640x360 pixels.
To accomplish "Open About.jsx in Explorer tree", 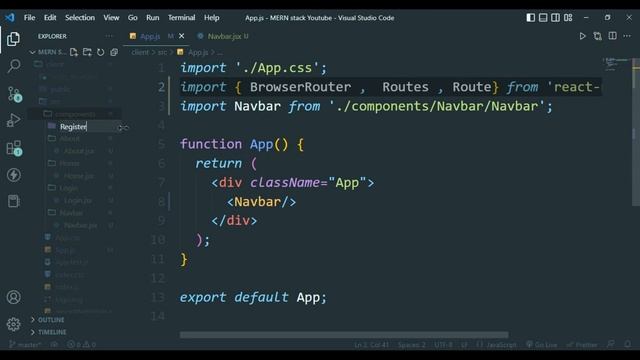I will [x=79, y=151].
